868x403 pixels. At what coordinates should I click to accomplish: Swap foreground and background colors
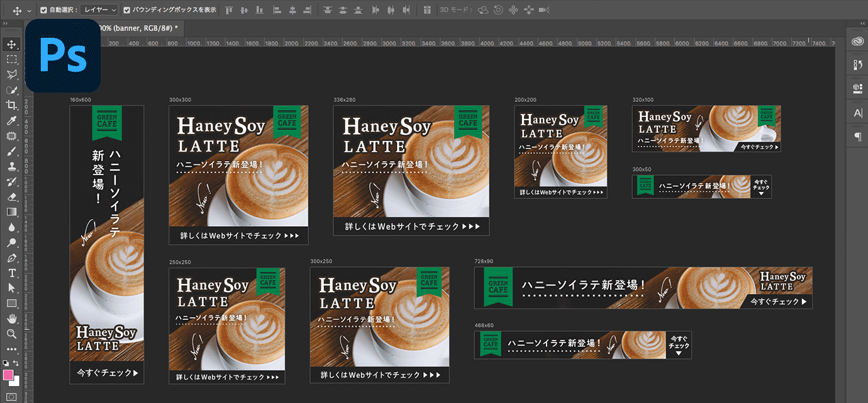pos(16,363)
